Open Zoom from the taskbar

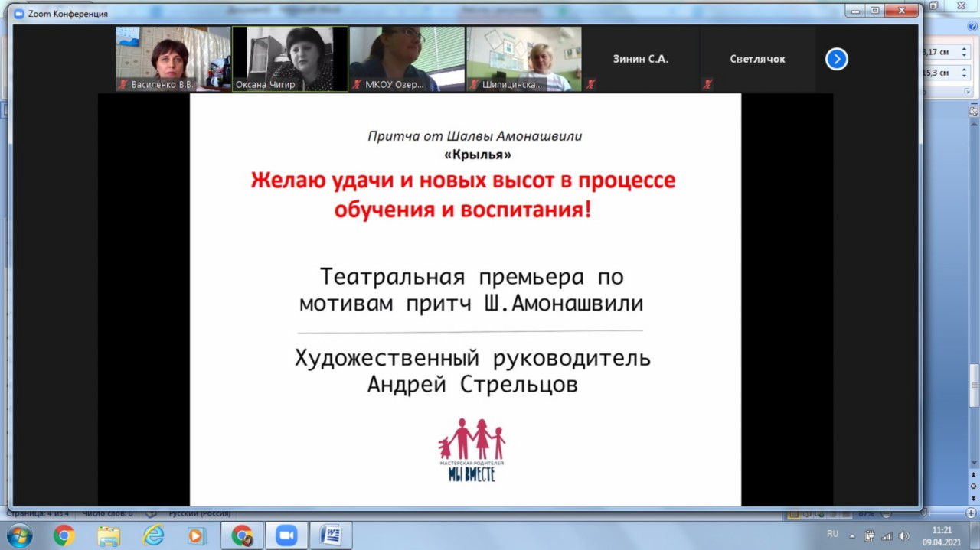pos(286,535)
